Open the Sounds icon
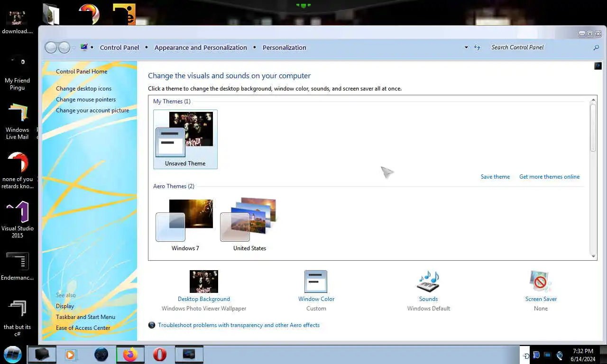607x364 pixels. point(428,282)
